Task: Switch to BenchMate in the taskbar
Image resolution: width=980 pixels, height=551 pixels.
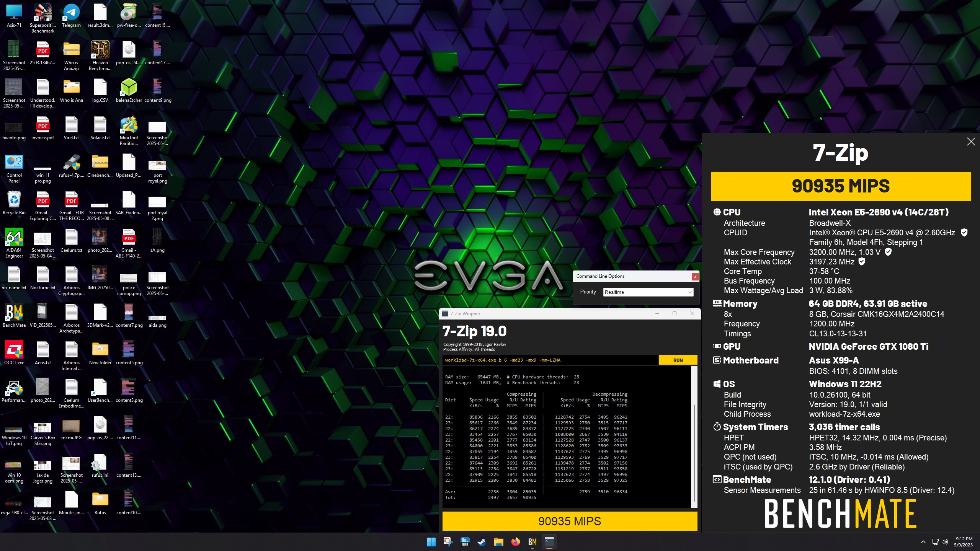Action: pyautogui.click(x=532, y=542)
